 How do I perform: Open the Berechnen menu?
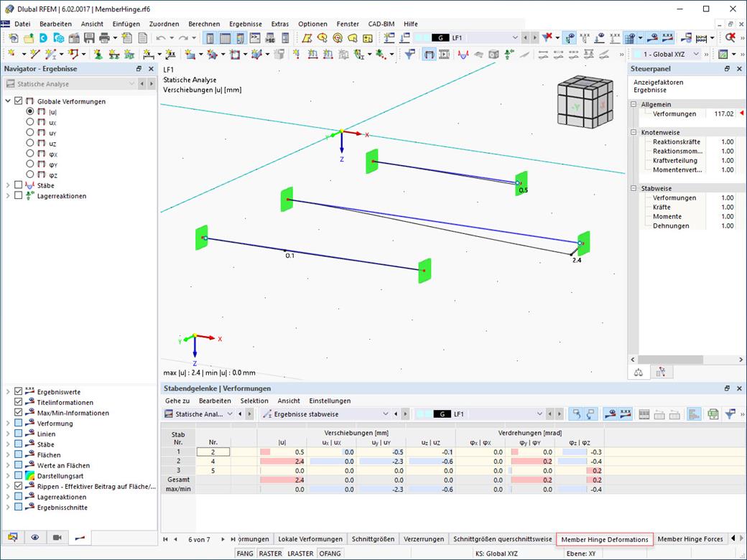pyautogui.click(x=204, y=24)
